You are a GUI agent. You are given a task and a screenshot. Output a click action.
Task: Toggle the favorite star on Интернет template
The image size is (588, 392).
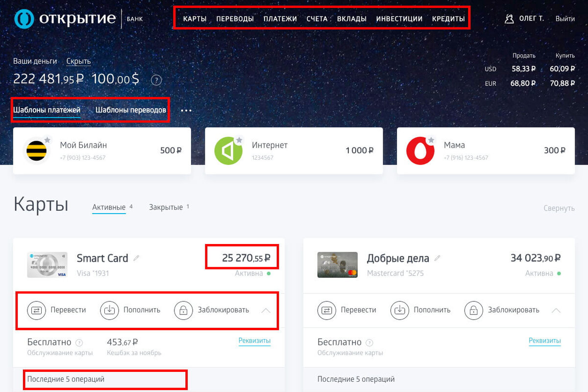coord(240,139)
